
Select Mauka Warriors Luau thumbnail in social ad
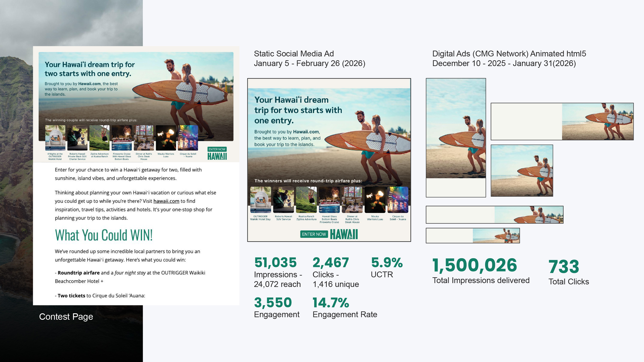click(x=375, y=200)
